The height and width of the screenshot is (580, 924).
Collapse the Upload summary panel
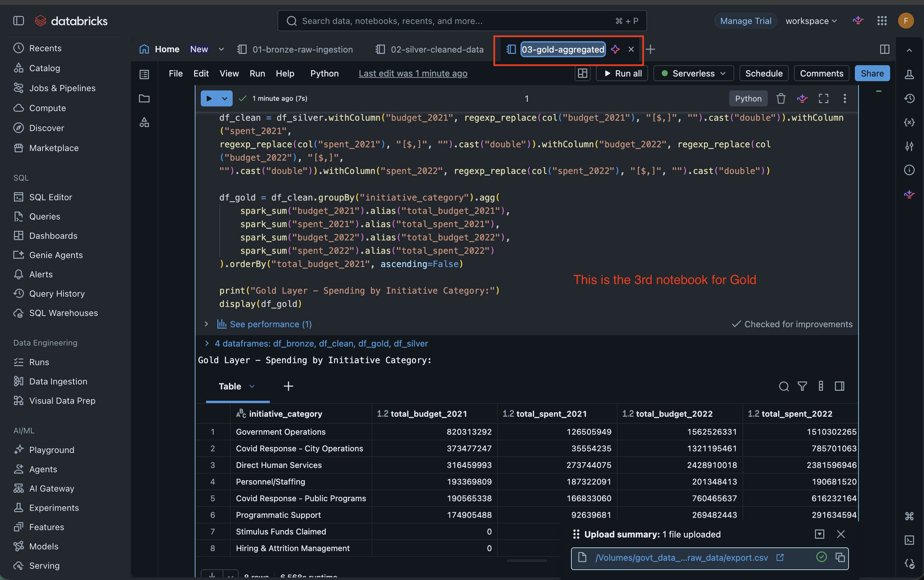(819, 534)
